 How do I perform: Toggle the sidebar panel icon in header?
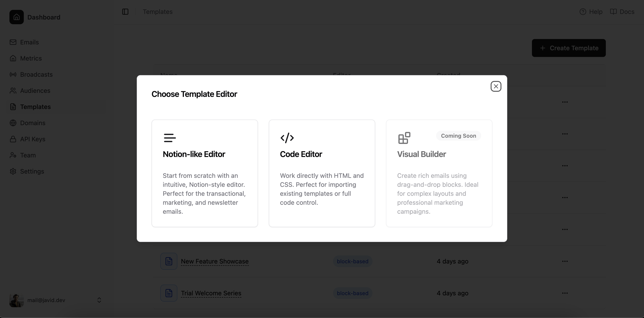[x=125, y=12]
